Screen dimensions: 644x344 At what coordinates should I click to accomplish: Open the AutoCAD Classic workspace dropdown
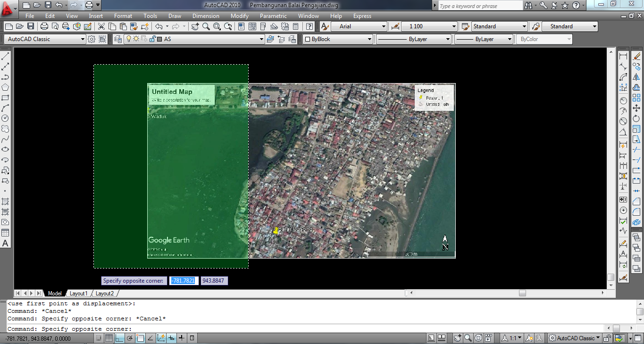point(44,39)
